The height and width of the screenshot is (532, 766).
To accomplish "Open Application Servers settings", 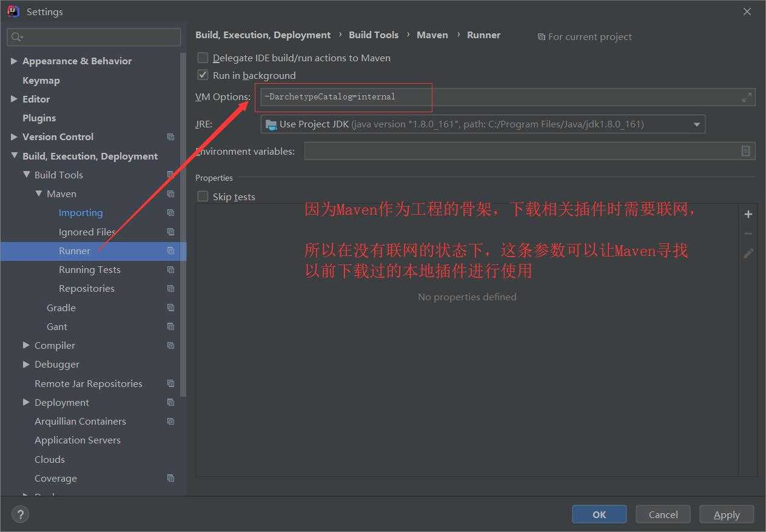I will click(x=78, y=440).
